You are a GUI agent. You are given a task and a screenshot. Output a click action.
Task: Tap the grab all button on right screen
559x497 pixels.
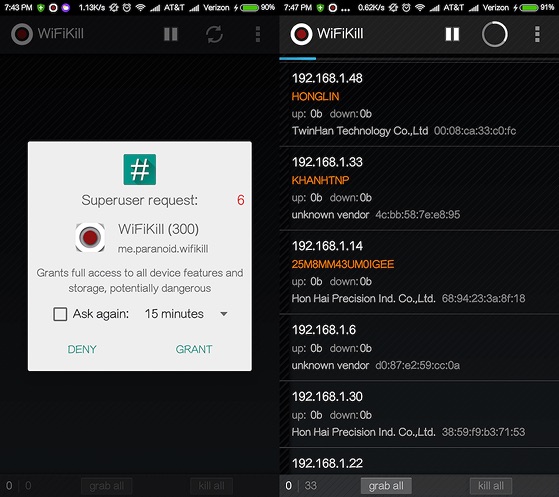point(386,486)
